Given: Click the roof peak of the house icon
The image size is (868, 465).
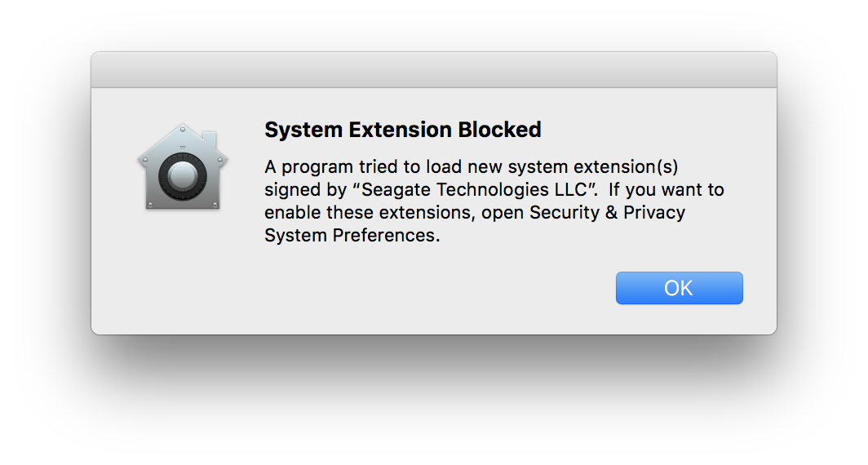Looking at the screenshot, I should click(183, 128).
